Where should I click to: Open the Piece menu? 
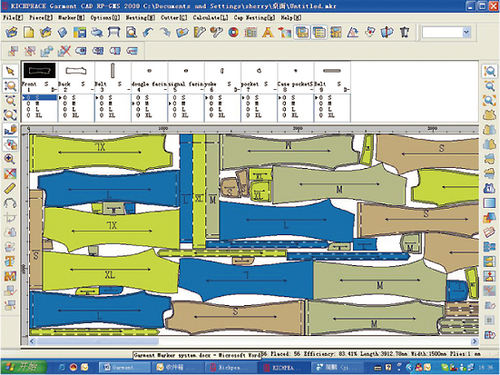(41, 18)
